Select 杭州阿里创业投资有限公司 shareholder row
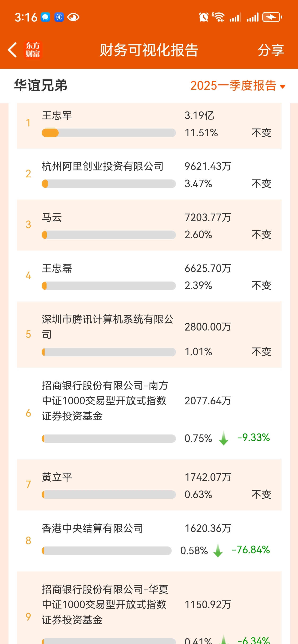The height and width of the screenshot is (644, 298). [149, 174]
